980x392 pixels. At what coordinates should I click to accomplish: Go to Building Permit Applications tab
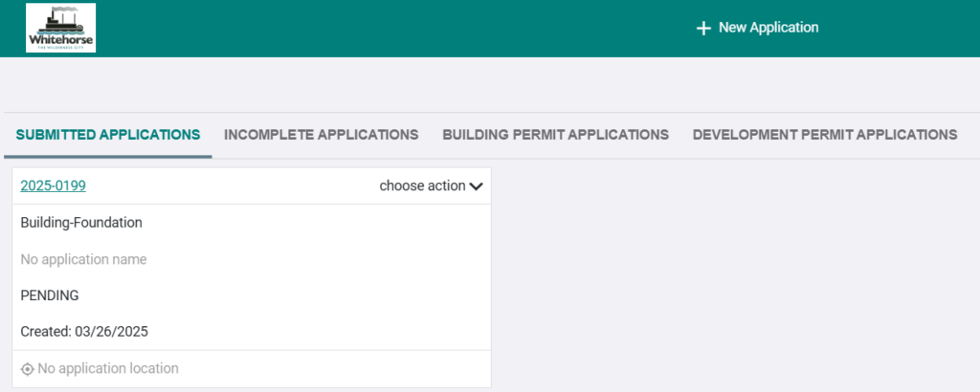tap(555, 135)
